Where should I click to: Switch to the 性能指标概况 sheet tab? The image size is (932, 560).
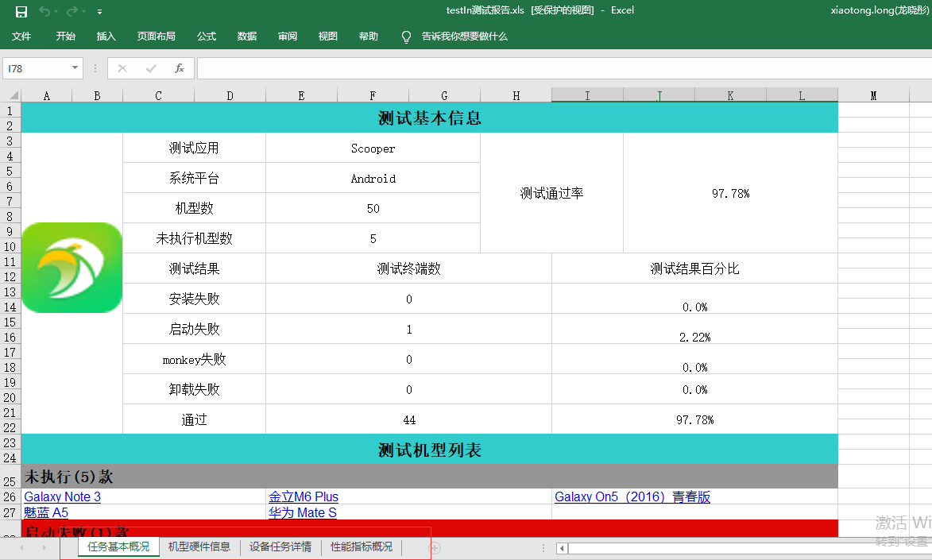[x=362, y=547]
